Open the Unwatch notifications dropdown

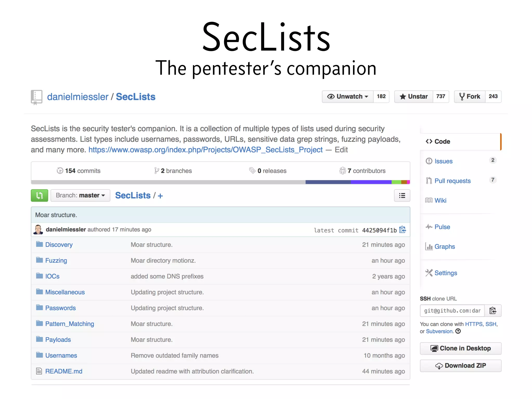[348, 97]
